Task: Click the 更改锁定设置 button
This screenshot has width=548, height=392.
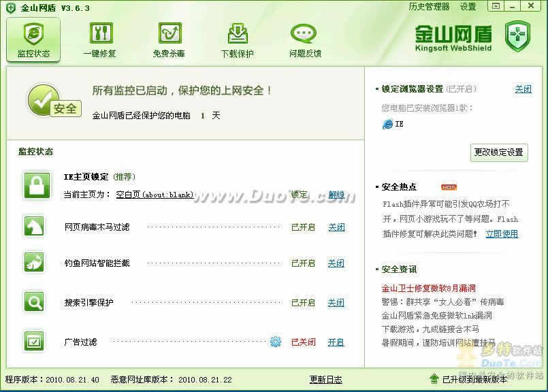Action: (499, 152)
